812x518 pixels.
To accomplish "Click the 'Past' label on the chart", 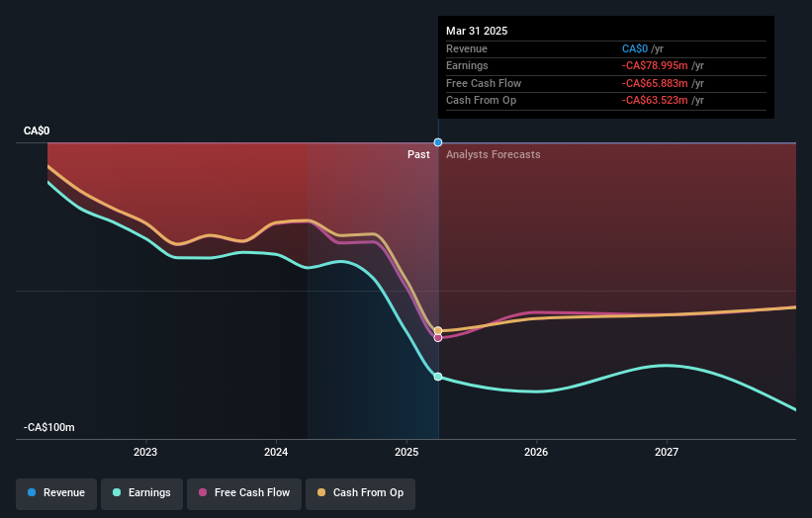I will (x=418, y=155).
